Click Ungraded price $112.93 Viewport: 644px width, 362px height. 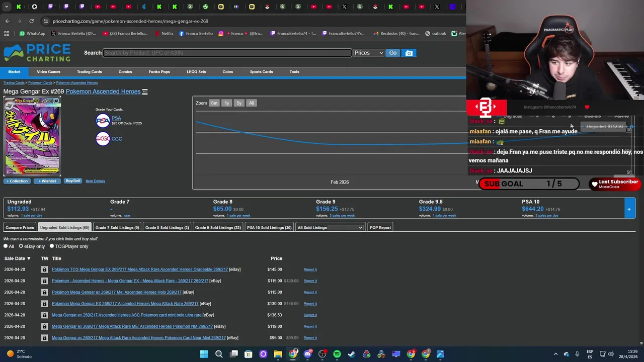click(18, 209)
